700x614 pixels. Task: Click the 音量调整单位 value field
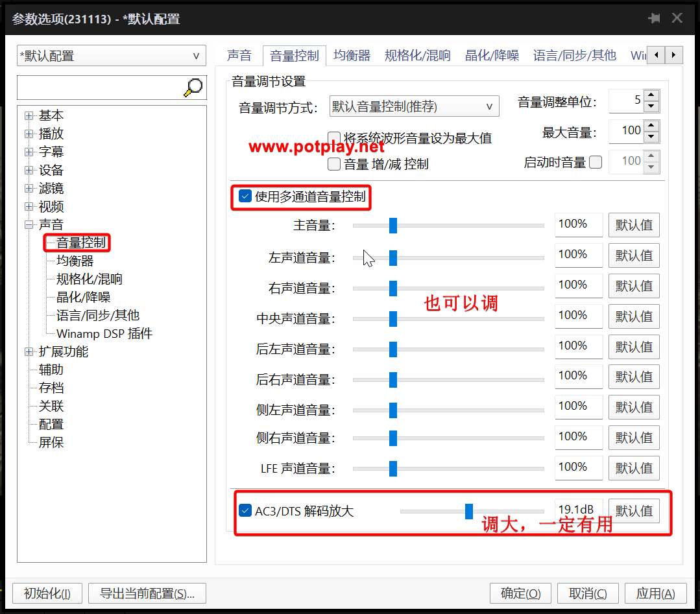(x=626, y=100)
